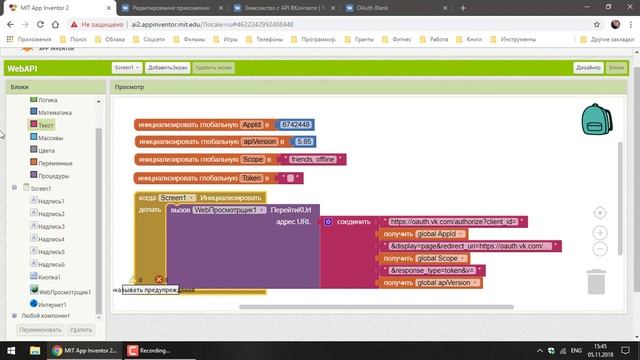
Task: Click the AppId value 6742448
Action: [x=296, y=124]
